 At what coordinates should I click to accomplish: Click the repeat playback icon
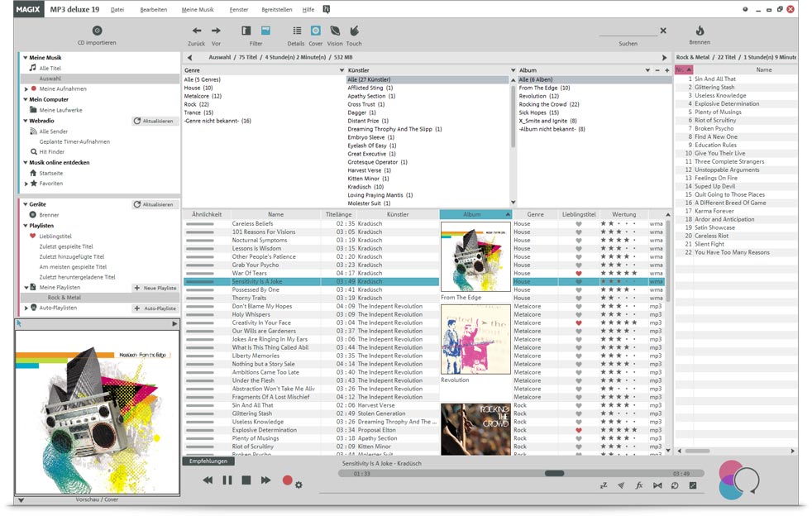(675, 485)
